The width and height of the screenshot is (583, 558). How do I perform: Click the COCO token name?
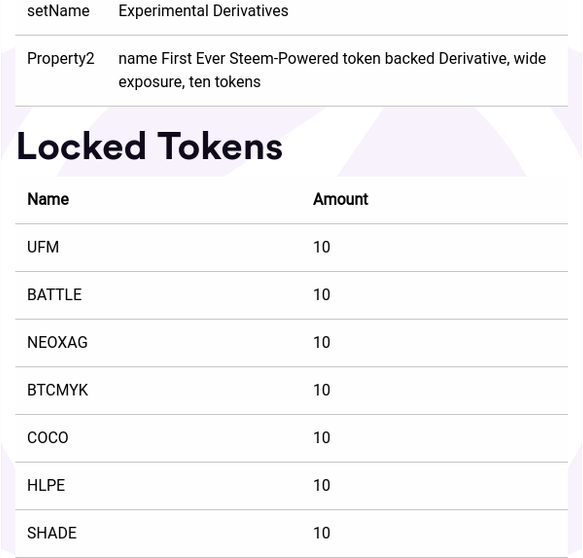[x=48, y=438]
